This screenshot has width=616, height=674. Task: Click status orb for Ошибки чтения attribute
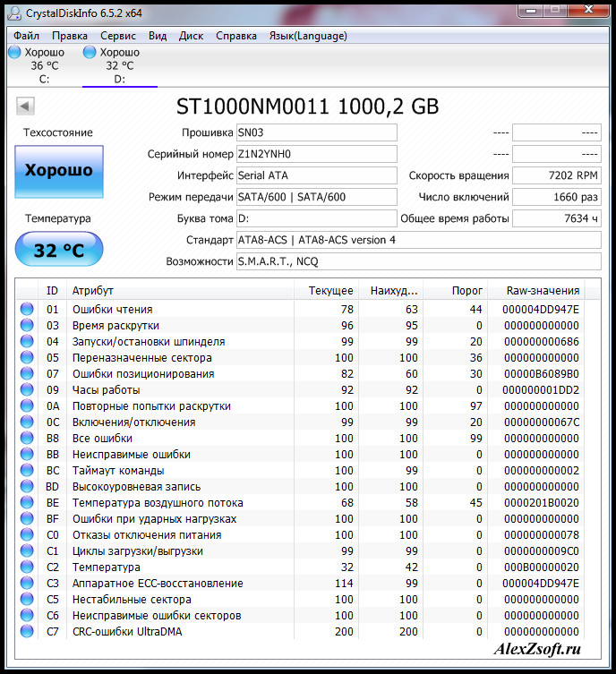(27, 309)
